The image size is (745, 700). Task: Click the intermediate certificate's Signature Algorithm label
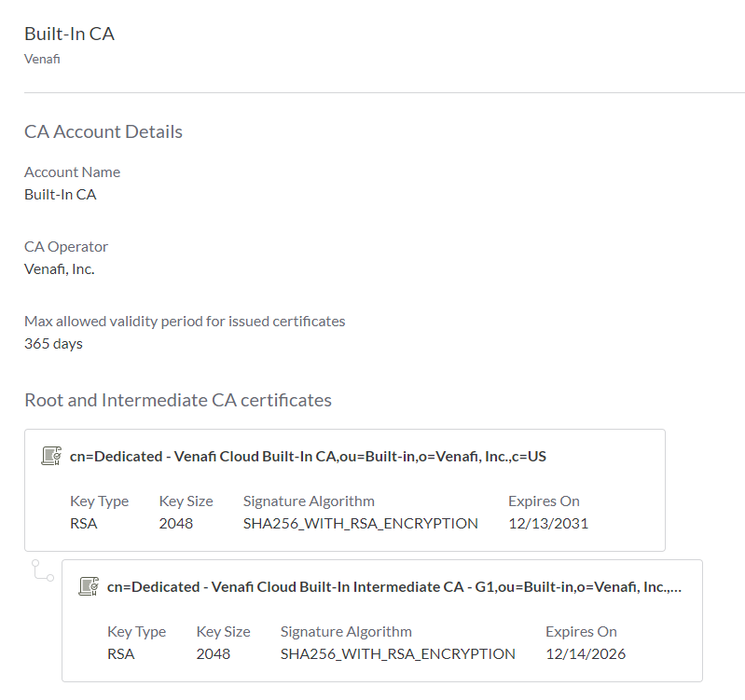[x=346, y=632]
